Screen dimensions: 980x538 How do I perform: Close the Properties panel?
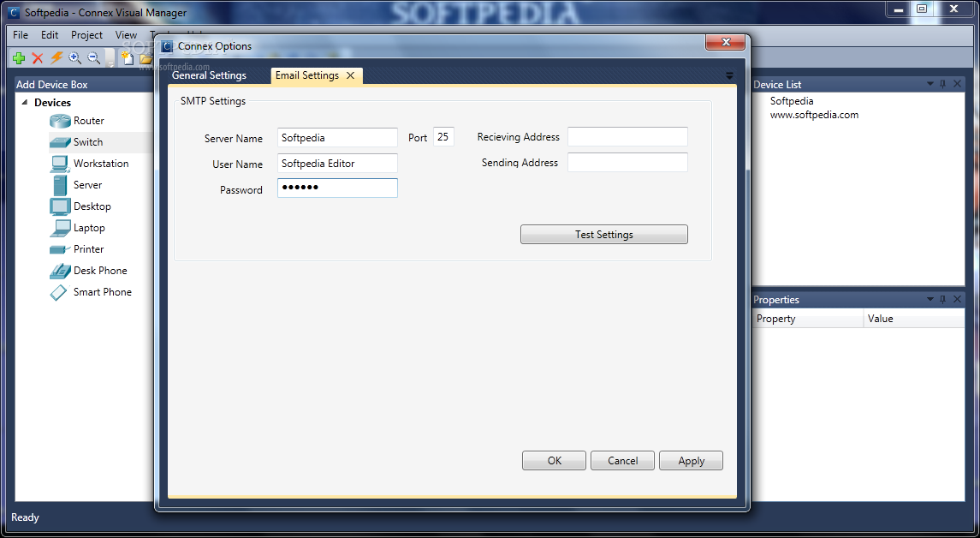957,299
